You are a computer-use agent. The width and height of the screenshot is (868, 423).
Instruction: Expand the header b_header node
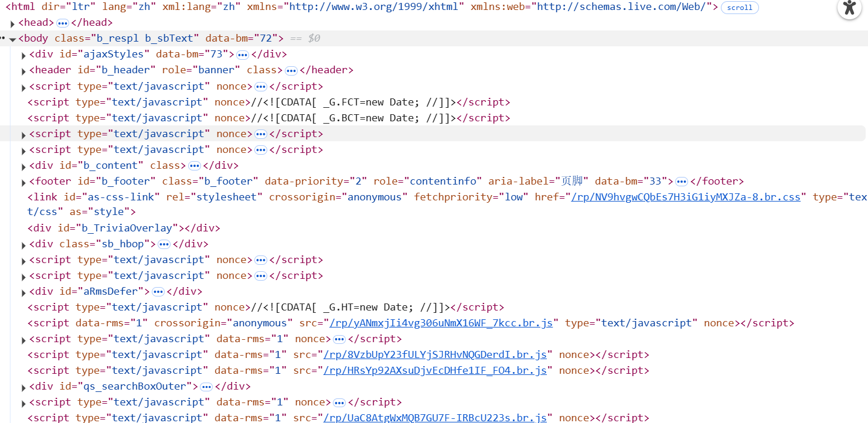[x=23, y=71]
